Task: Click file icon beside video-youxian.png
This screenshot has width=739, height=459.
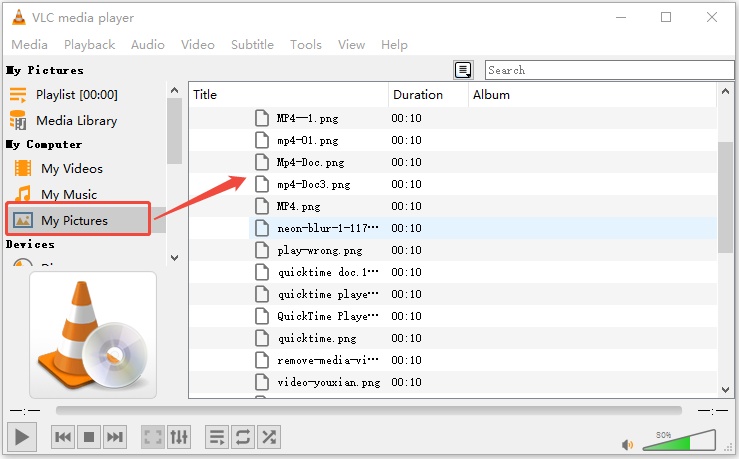Action: pyautogui.click(x=262, y=382)
